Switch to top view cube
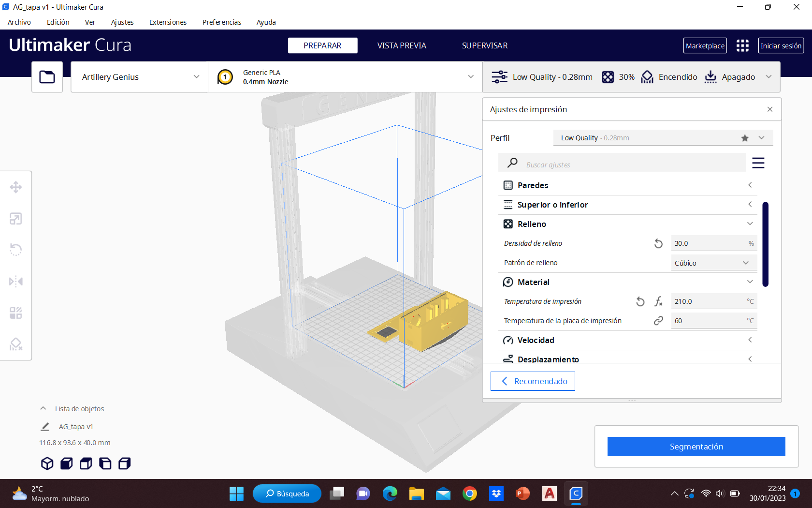Viewport: 812px width, 508px height. [86, 463]
